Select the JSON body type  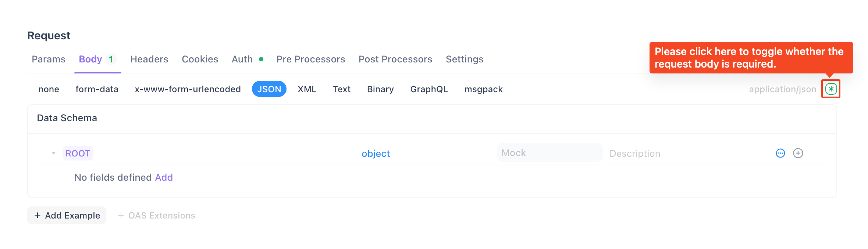pos(269,89)
